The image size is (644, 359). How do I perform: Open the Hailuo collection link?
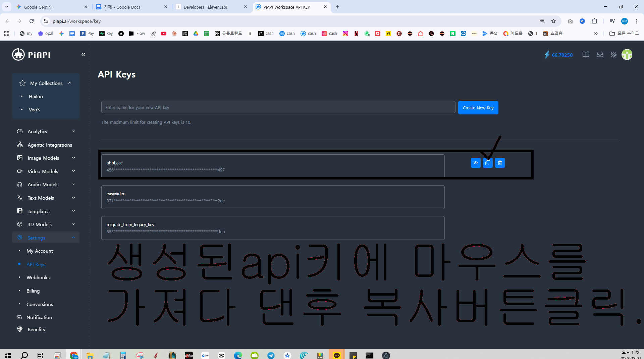[36, 97]
